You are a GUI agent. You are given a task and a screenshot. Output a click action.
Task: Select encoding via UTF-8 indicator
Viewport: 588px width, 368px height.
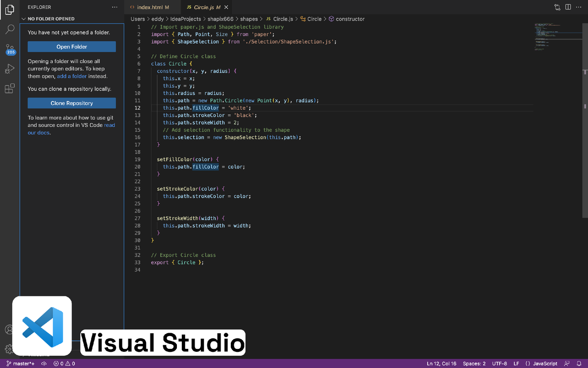pos(500,364)
